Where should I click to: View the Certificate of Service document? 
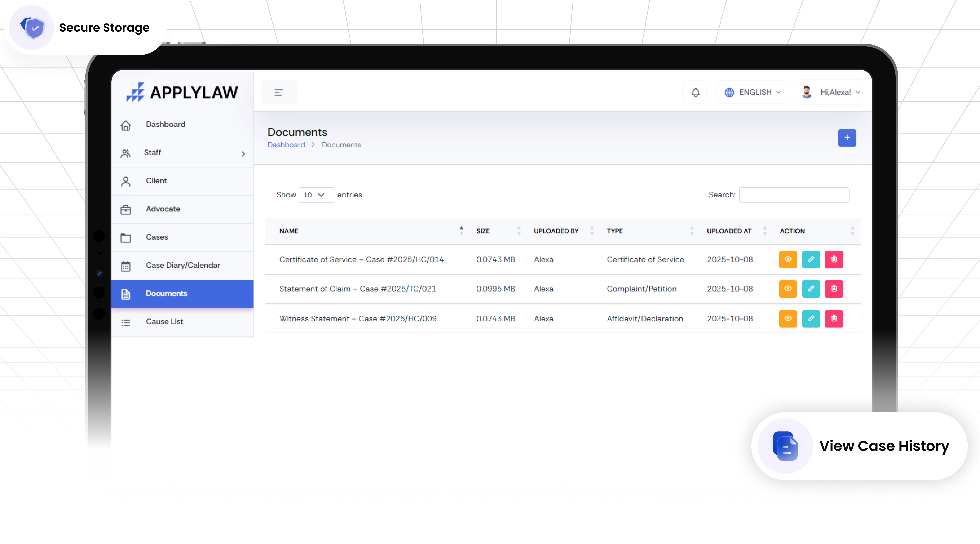[x=788, y=259]
